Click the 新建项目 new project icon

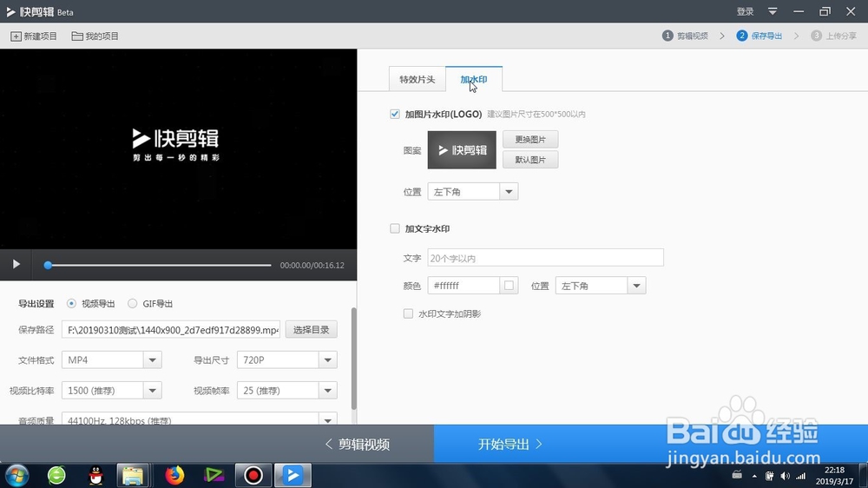click(16, 36)
